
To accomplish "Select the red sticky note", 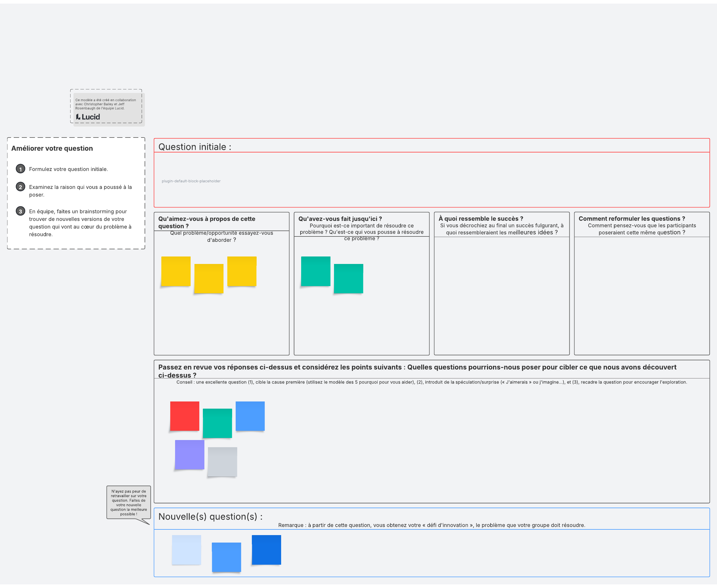I will click(185, 416).
